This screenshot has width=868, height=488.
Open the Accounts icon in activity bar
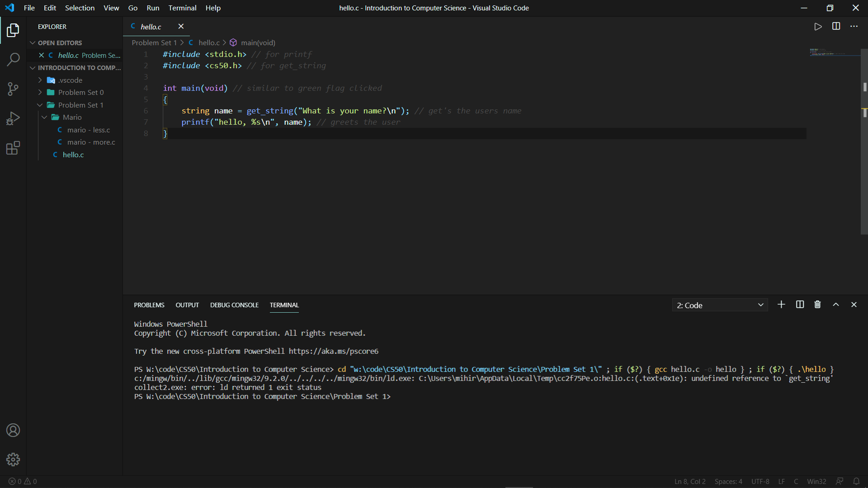13,430
